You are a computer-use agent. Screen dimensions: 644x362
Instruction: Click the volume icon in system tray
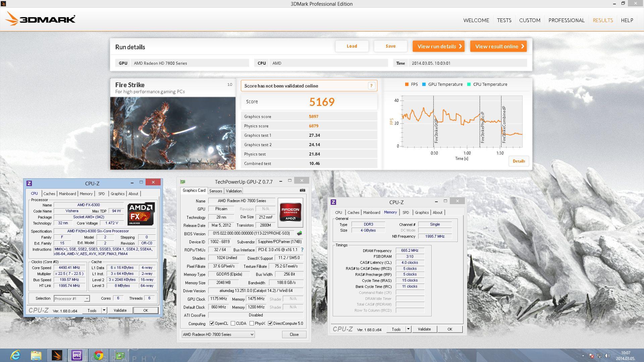607,356
